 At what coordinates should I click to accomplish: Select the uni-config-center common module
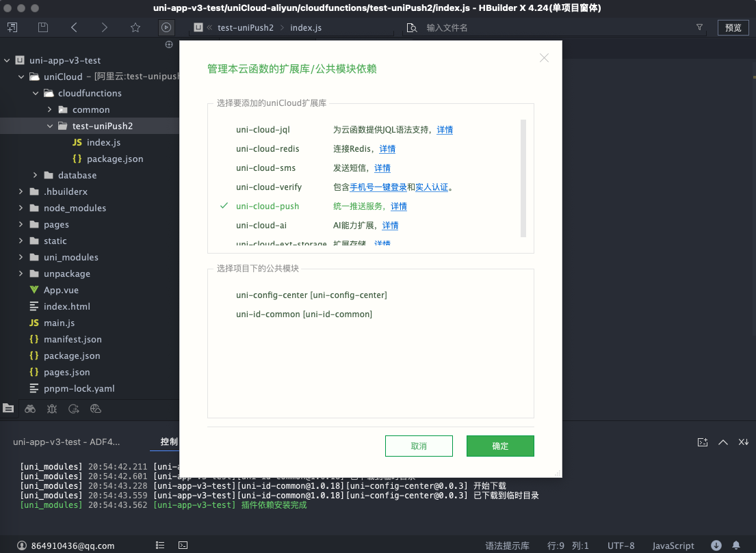coord(311,295)
